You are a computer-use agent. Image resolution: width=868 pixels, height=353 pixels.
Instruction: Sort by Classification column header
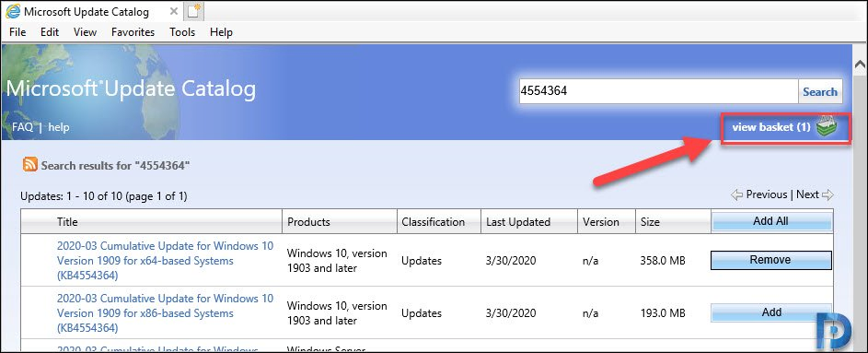pyautogui.click(x=434, y=222)
